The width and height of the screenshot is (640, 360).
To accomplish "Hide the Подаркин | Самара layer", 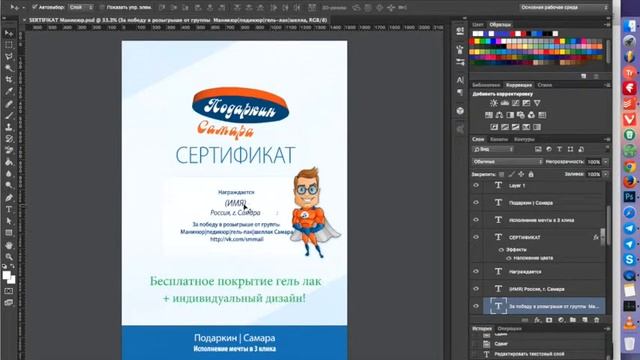I will (476, 202).
